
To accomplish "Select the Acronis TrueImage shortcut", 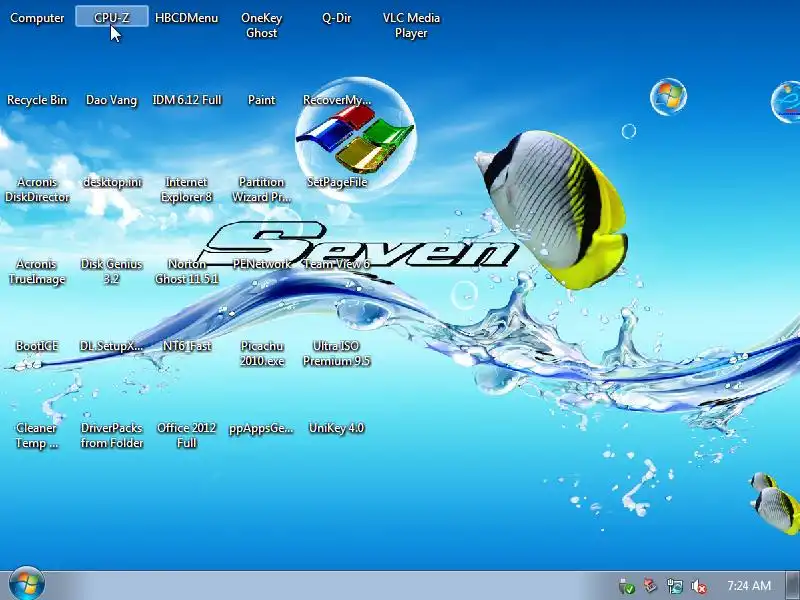I will [x=37, y=271].
